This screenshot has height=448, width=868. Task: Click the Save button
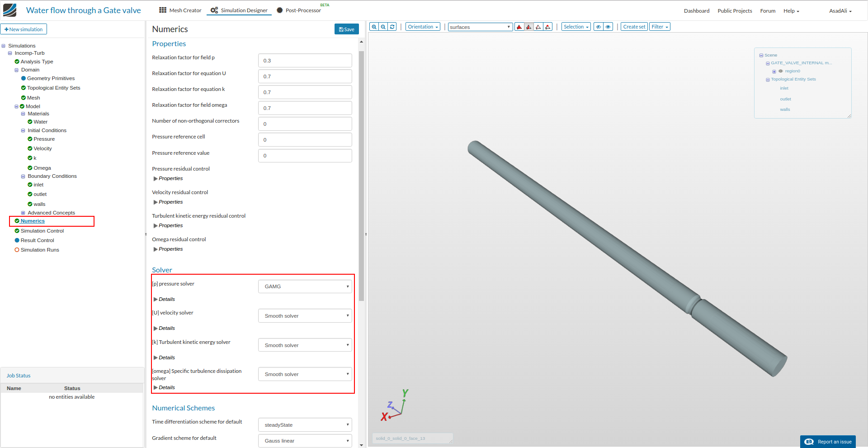coord(347,29)
